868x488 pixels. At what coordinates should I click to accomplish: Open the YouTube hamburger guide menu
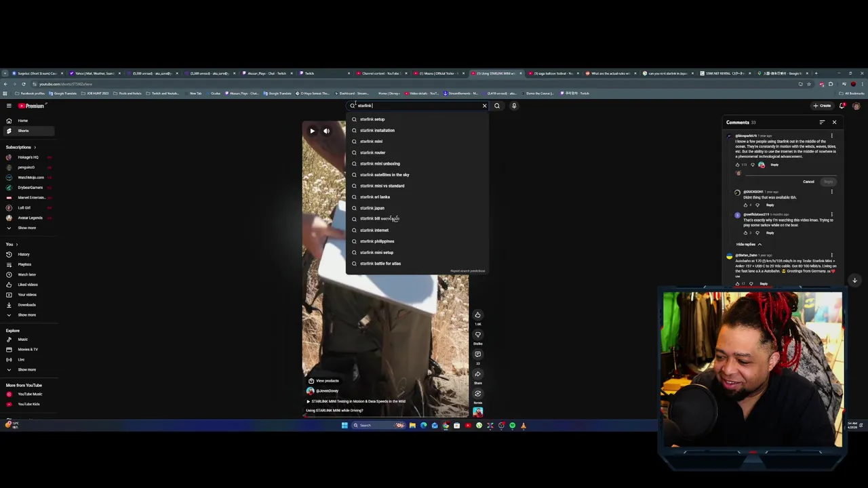pos(9,106)
